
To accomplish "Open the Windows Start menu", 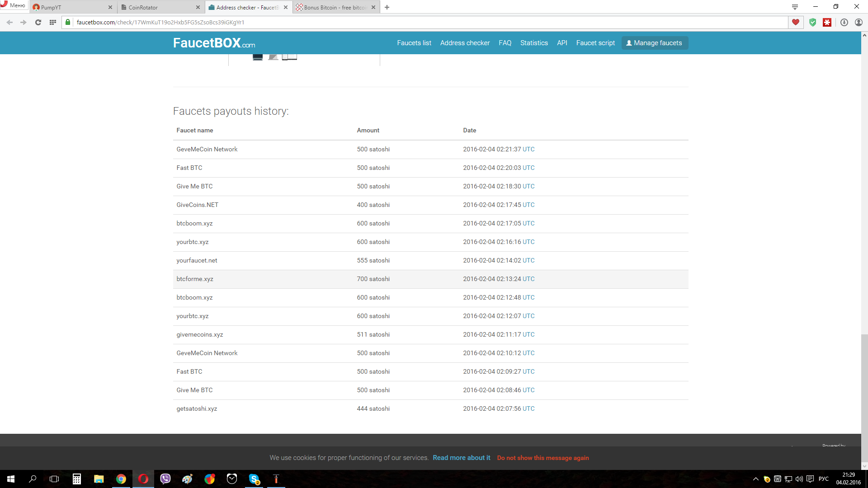I will pos(11,479).
